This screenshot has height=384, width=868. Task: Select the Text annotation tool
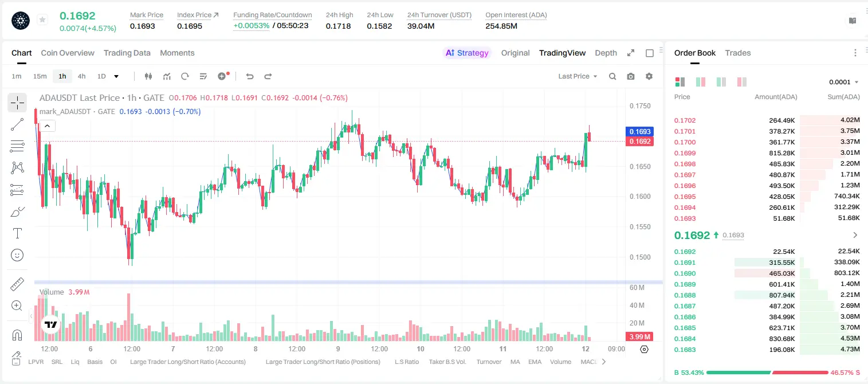click(x=17, y=233)
